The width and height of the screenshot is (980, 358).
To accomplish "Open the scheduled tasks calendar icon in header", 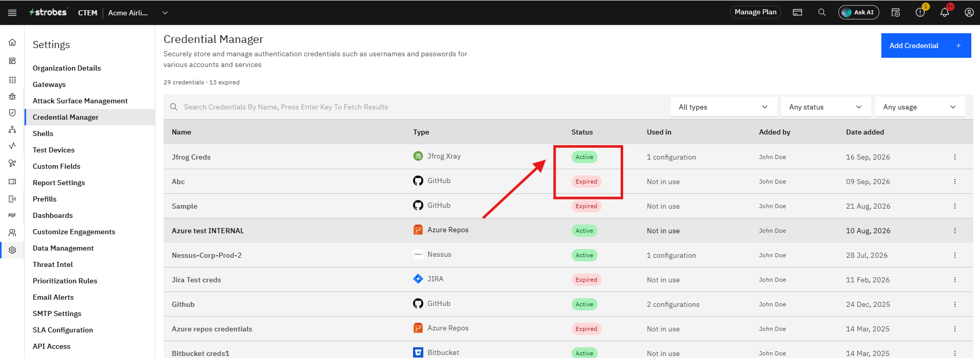I will point(896,12).
